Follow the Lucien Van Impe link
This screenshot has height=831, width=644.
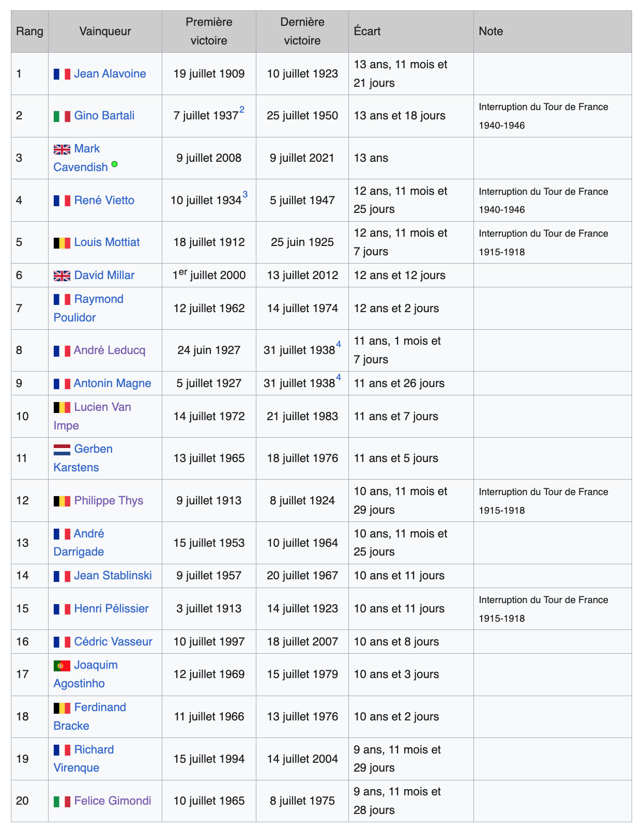point(102,407)
